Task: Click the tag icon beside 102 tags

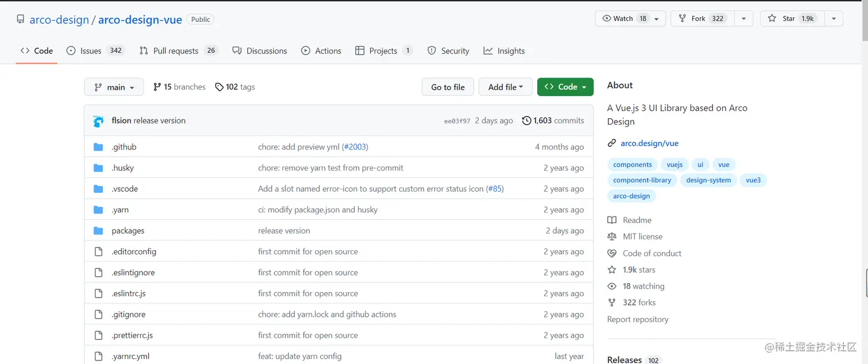Action: 219,87
